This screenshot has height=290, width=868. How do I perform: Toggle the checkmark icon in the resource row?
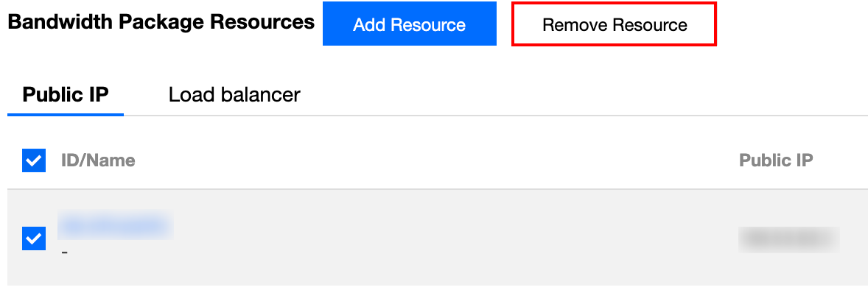tap(34, 238)
